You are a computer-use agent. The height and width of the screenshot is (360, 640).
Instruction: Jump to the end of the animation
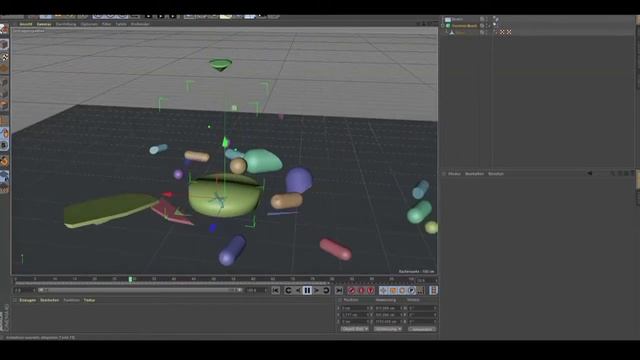[x=339, y=290]
